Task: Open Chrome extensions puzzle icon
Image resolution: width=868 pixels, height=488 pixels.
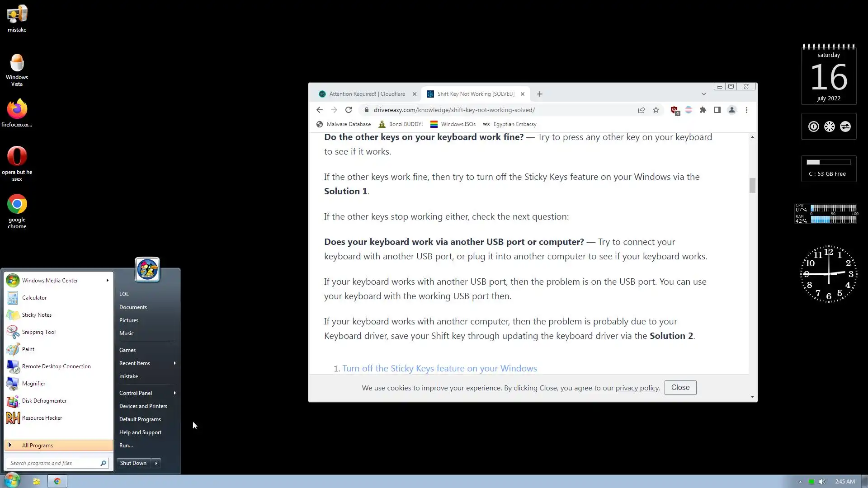Action: point(703,110)
